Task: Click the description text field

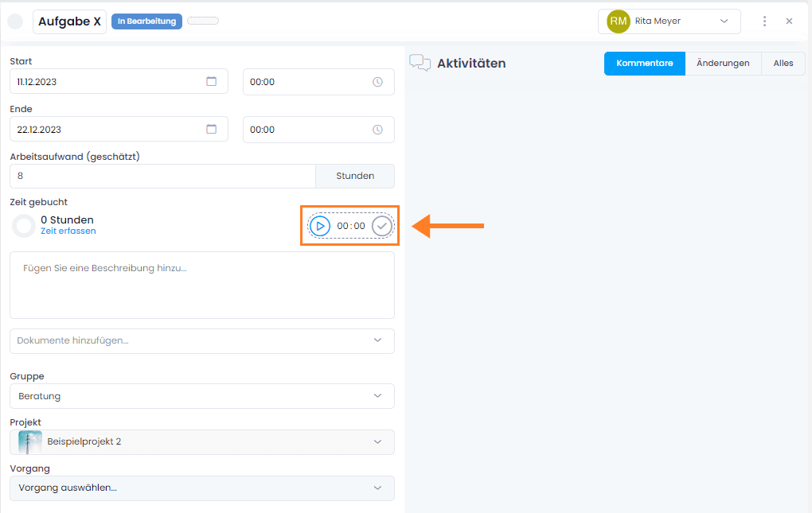Action: (x=202, y=285)
